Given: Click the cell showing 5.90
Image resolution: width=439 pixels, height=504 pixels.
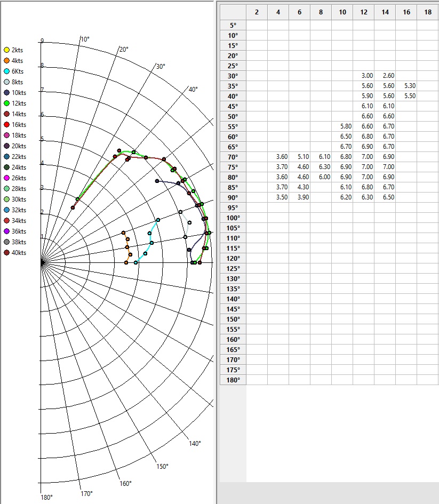Looking at the screenshot, I should pos(363,96).
